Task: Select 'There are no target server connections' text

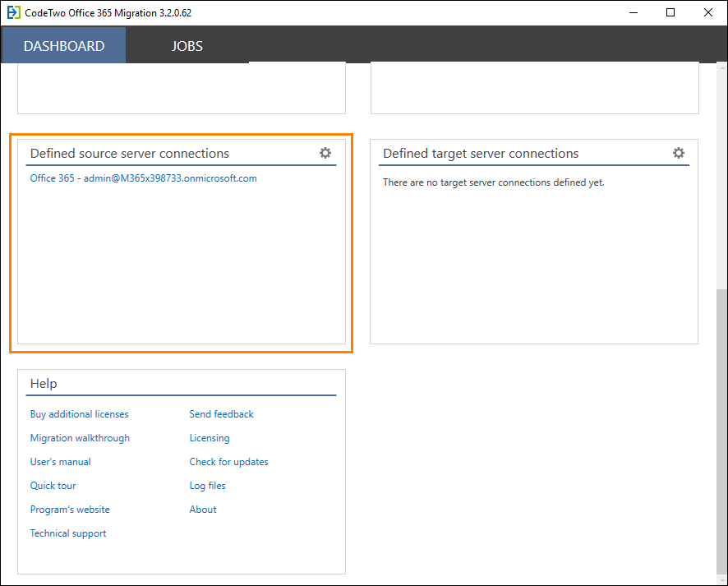Action: tap(494, 182)
